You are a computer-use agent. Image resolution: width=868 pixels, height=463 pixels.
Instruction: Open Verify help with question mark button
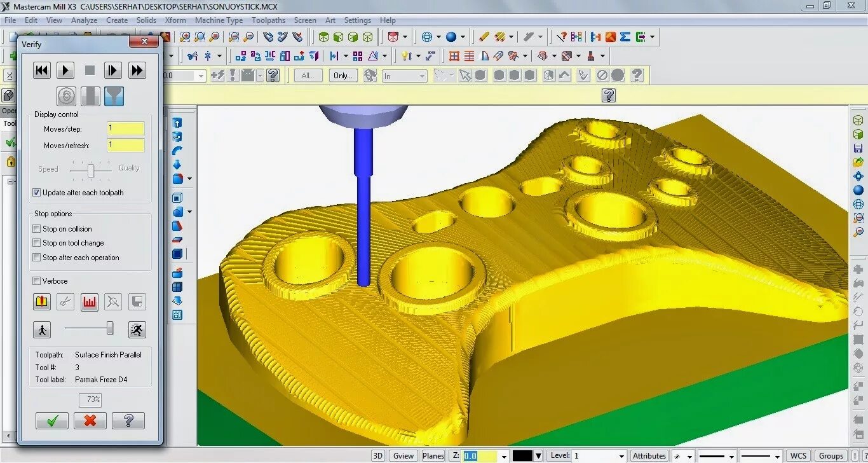point(128,420)
